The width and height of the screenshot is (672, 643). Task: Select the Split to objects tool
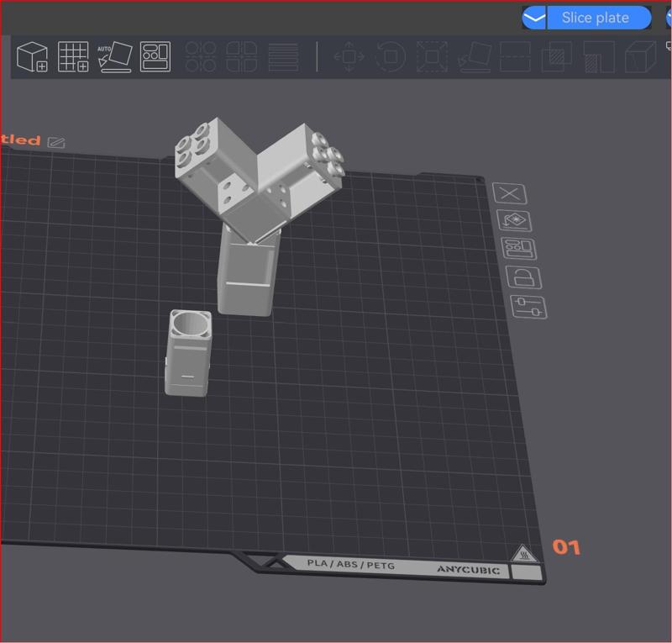pos(201,56)
